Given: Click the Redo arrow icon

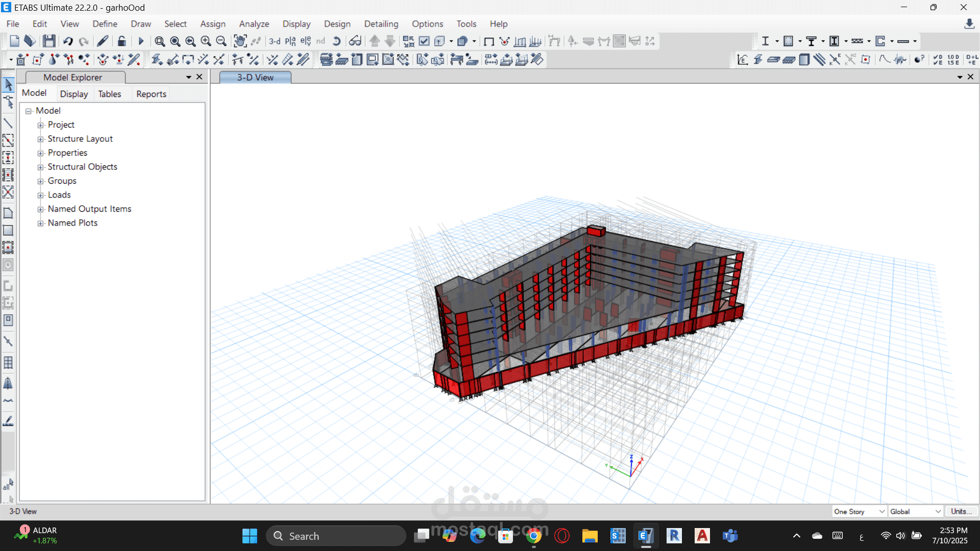Looking at the screenshot, I should [84, 41].
